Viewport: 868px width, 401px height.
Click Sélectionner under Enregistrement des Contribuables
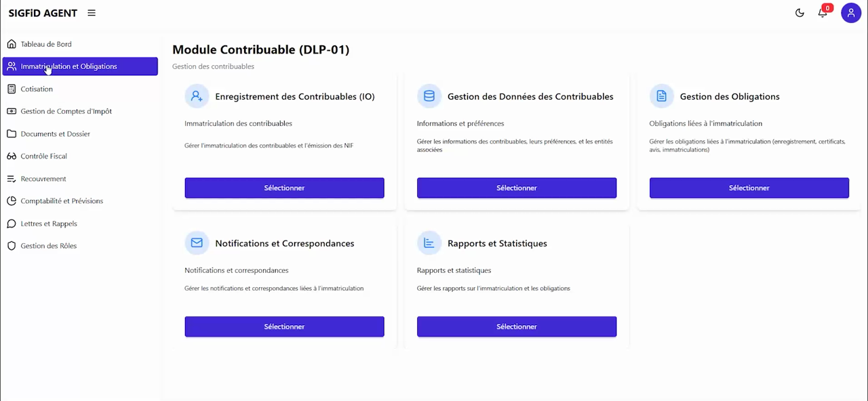coord(284,188)
